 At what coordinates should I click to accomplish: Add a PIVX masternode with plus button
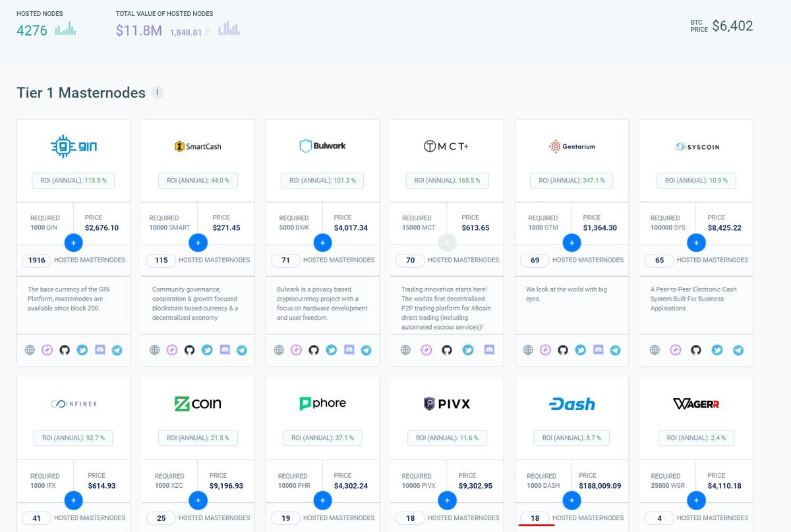pos(447,501)
